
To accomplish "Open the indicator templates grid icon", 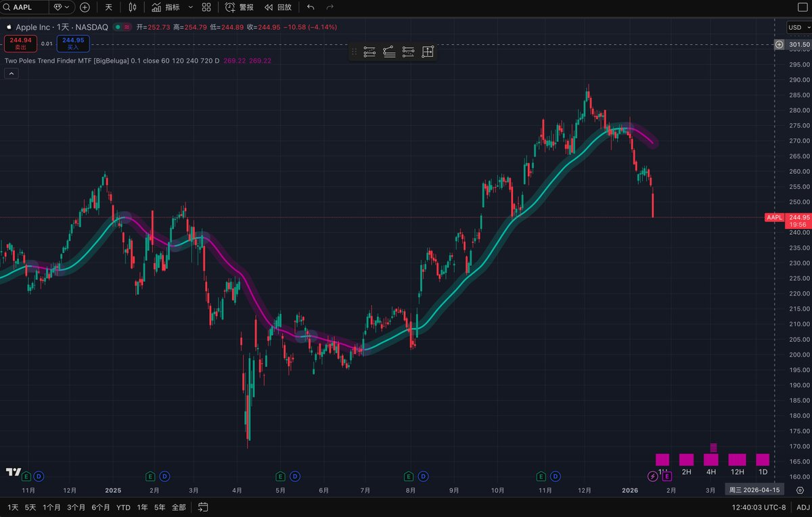I will tap(206, 7).
